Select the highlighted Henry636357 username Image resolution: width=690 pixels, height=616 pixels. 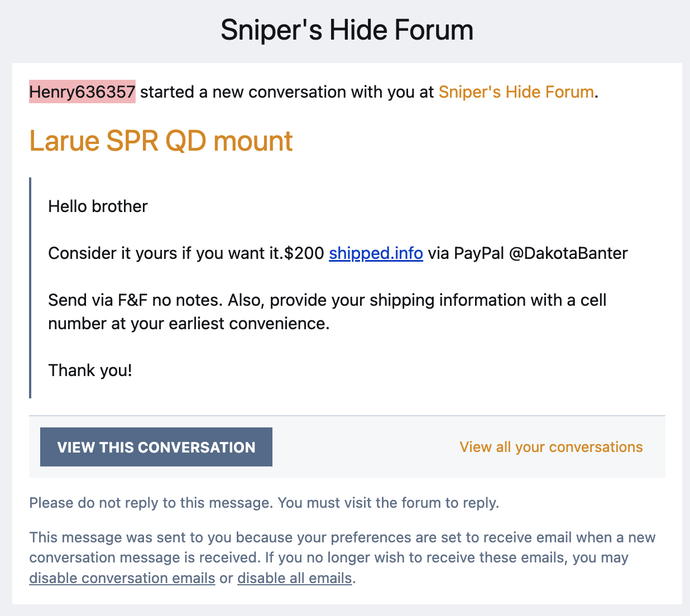[x=82, y=92]
